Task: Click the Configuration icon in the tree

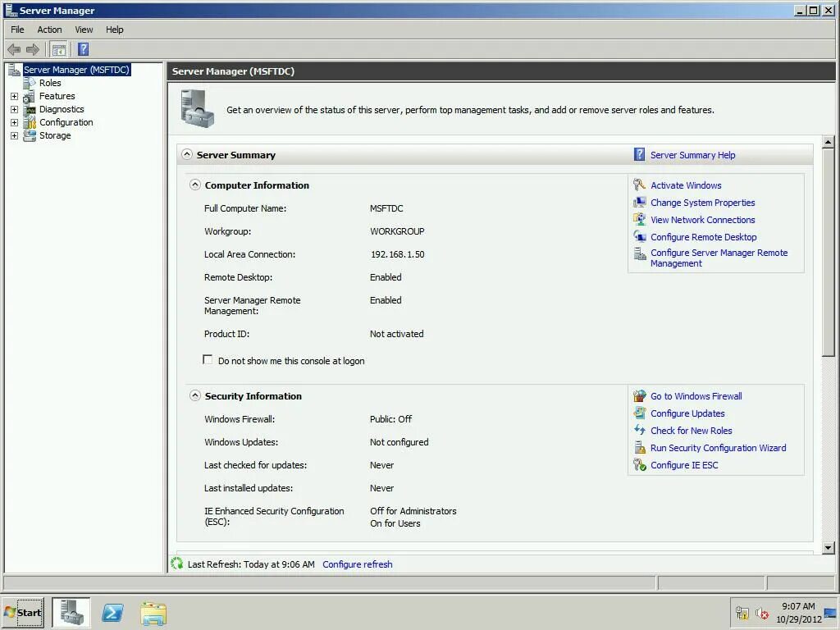Action: pyautogui.click(x=30, y=123)
